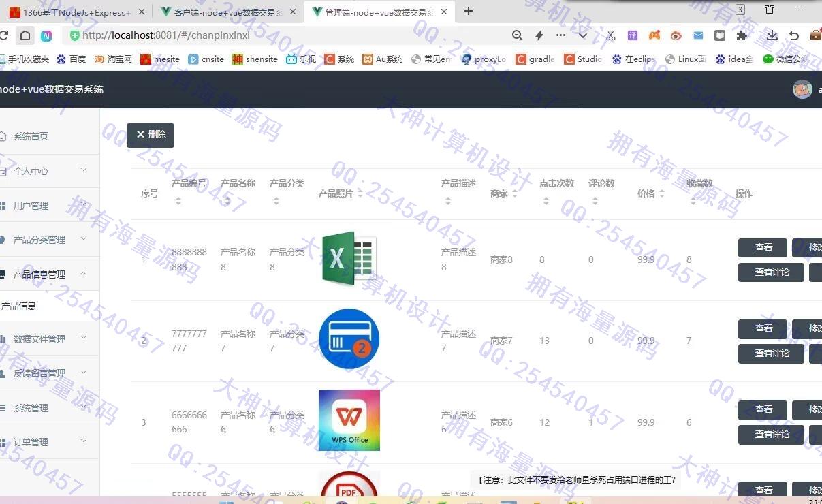Open the 百度 bookmark
The image size is (822, 504).
[x=72, y=59]
